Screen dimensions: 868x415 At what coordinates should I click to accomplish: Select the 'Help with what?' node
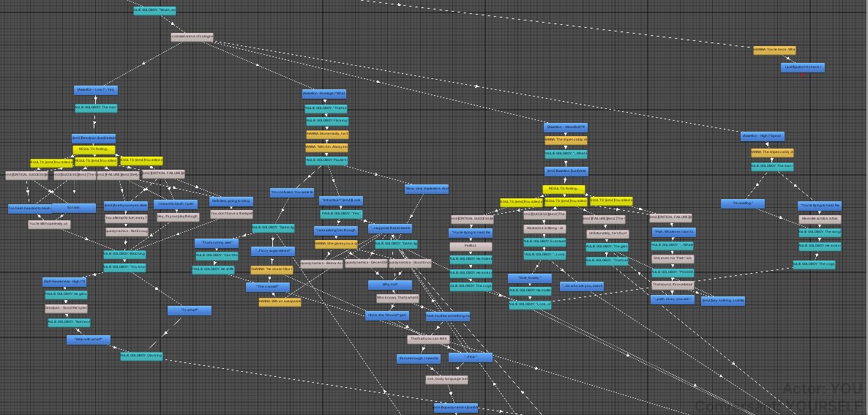tap(89, 340)
